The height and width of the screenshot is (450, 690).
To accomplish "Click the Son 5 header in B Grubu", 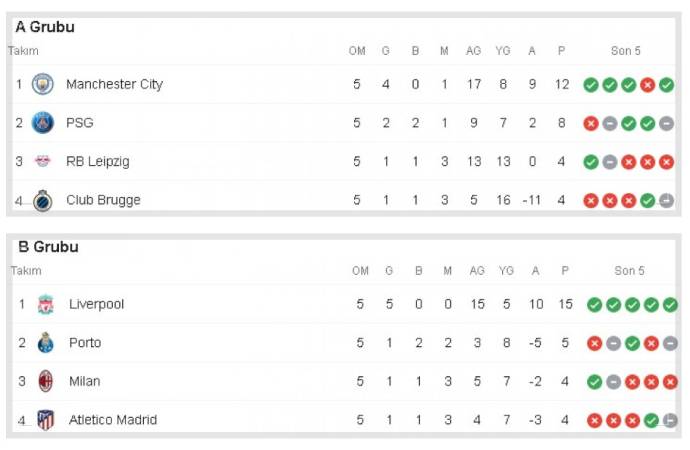I will coord(629,271).
